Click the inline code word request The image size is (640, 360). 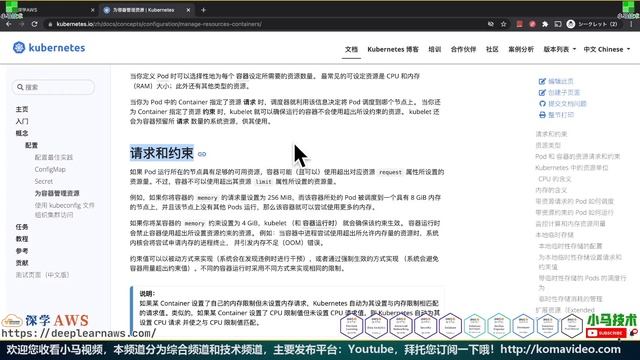pyautogui.click(x=390, y=172)
